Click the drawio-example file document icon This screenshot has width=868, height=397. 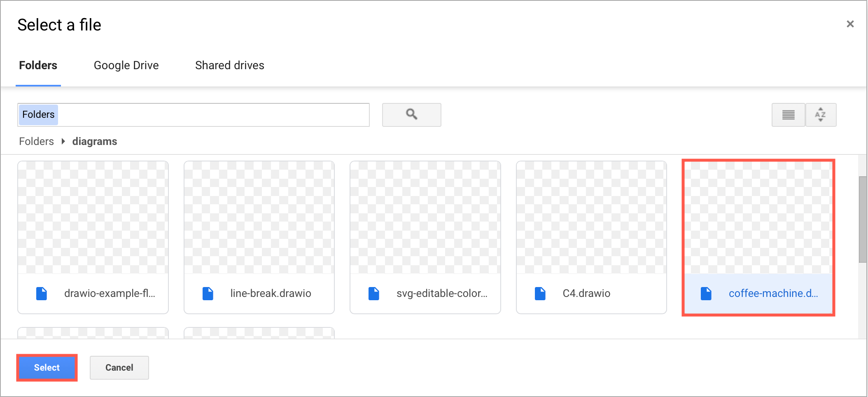tap(42, 293)
